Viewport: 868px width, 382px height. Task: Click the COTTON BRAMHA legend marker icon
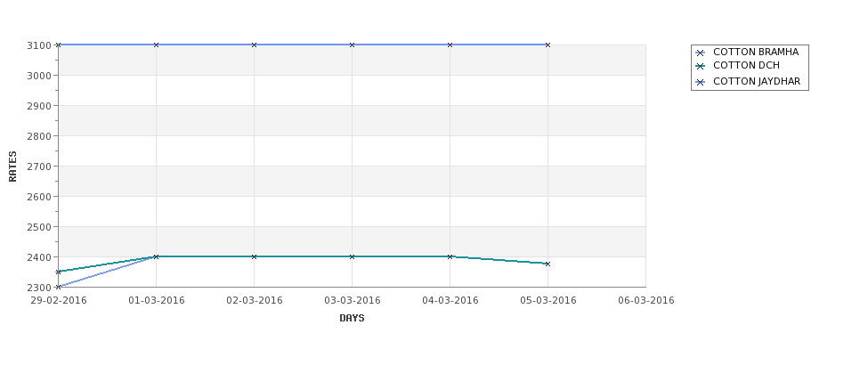click(701, 53)
